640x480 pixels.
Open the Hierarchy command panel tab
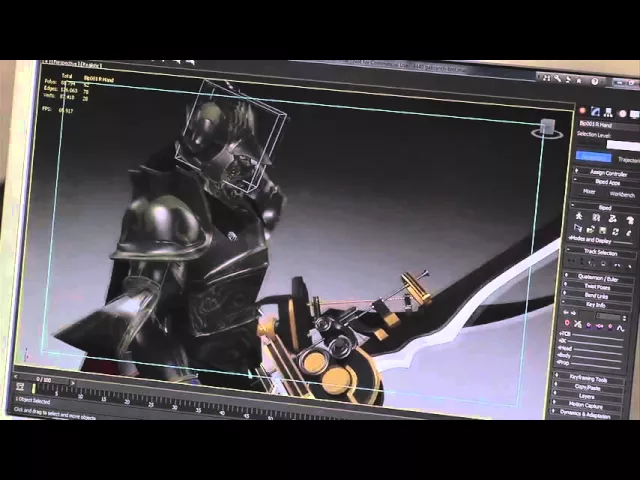[608, 112]
